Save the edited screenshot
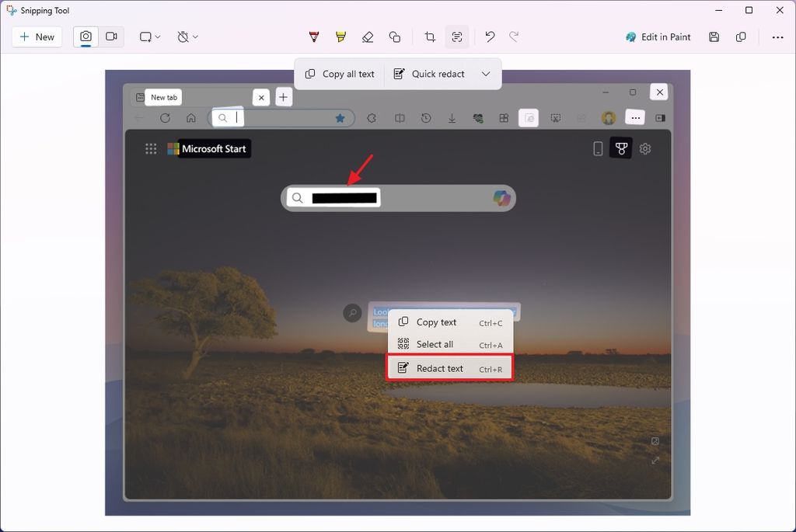 click(x=714, y=37)
